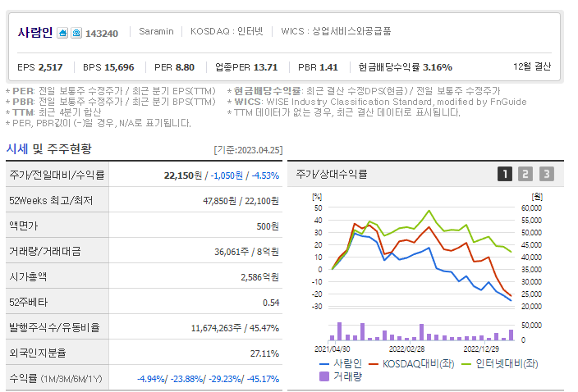
Task: Switch to chart tab 2
Action: (x=525, y=174)
